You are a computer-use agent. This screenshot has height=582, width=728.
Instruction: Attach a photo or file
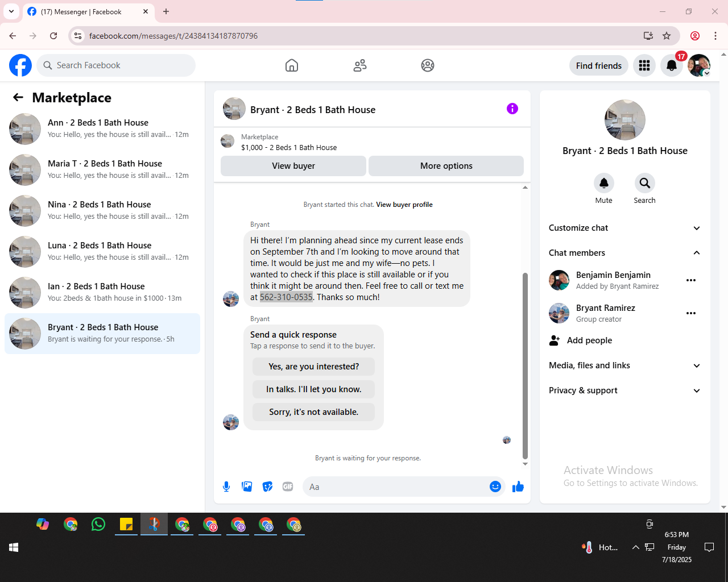click(x=247, y=487)
